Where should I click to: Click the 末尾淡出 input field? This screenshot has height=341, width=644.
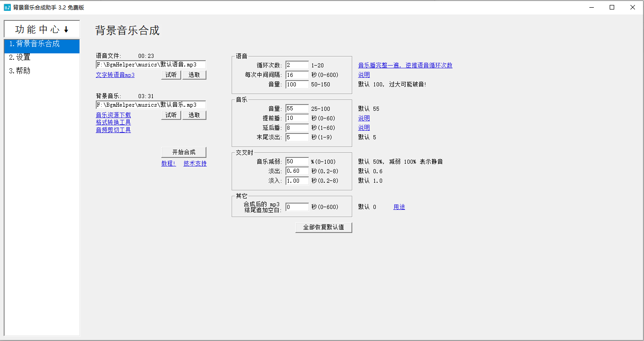[x=297, y=137]
